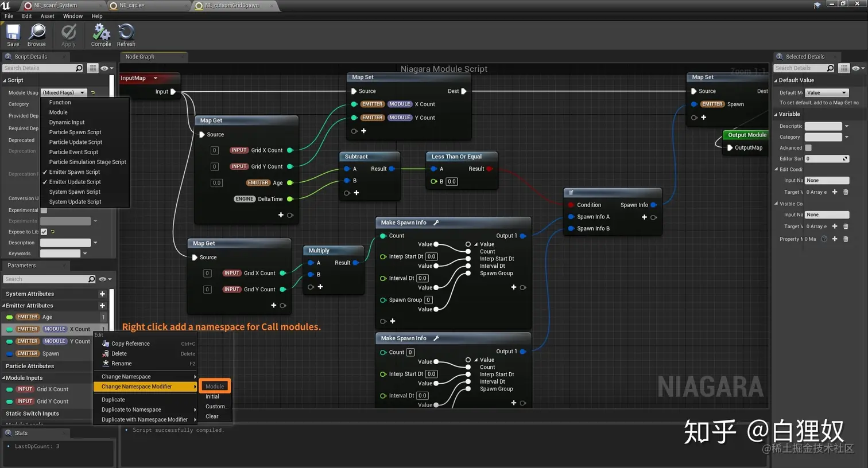Add a new System Attributes parameter
Viewport: 868px width, 468px height.
tap(102, 294)
